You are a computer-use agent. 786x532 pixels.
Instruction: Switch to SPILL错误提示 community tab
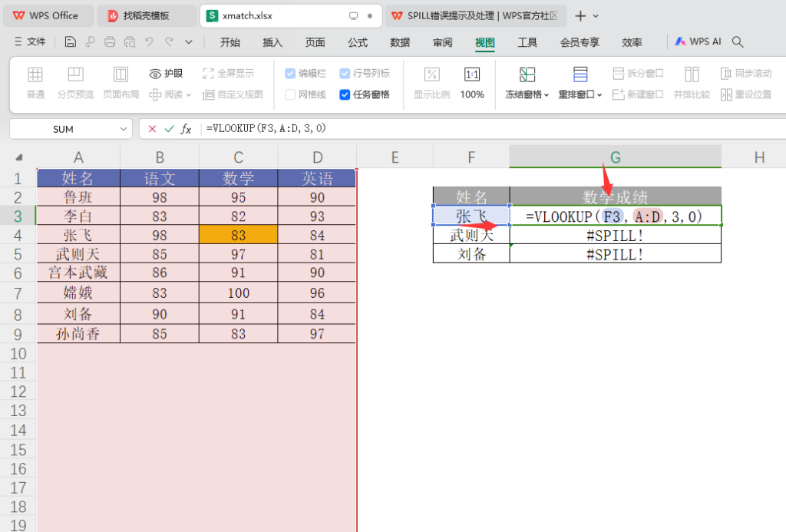pyautogui.click(x=475, y=15)
